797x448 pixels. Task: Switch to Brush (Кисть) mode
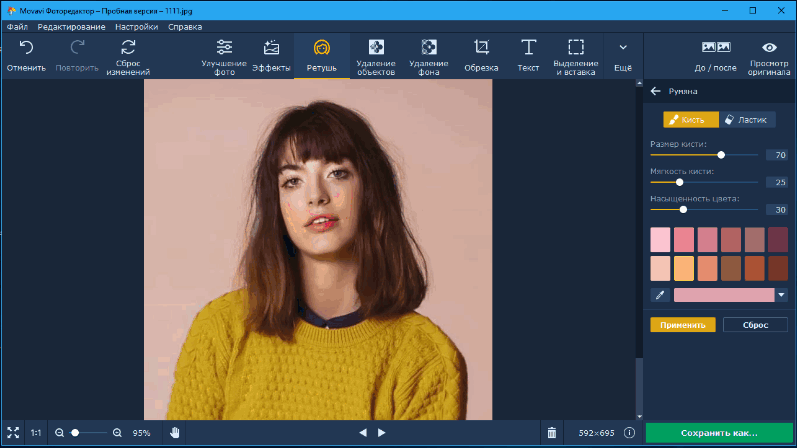click(x=690, y=119)
